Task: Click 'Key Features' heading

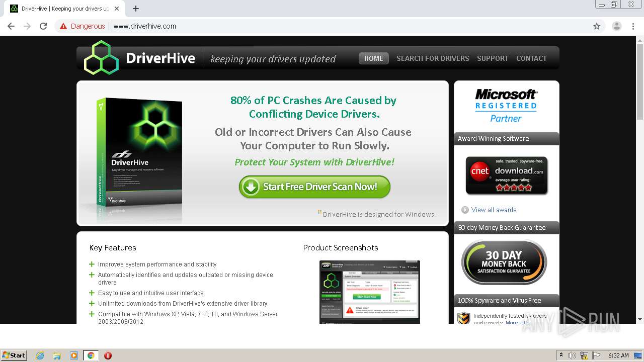Action: [113, 247]
